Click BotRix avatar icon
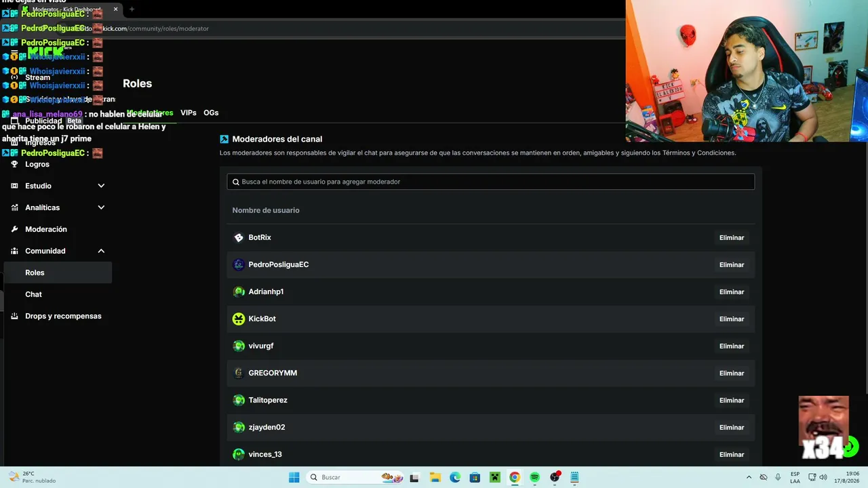The height and width of the screenshot is (488, 868). click(x=239, y=237)
